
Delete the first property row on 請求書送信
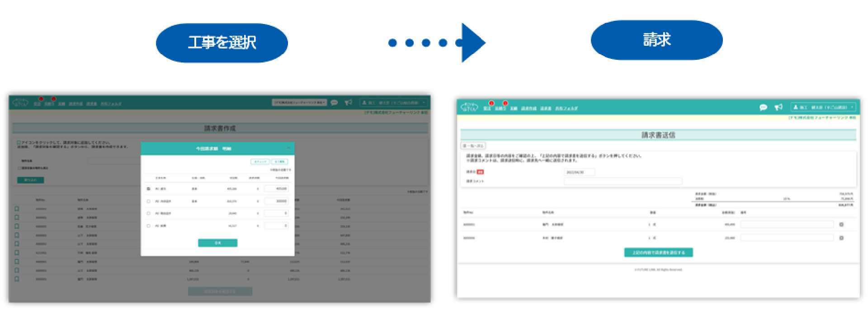[x=841, y=225]
